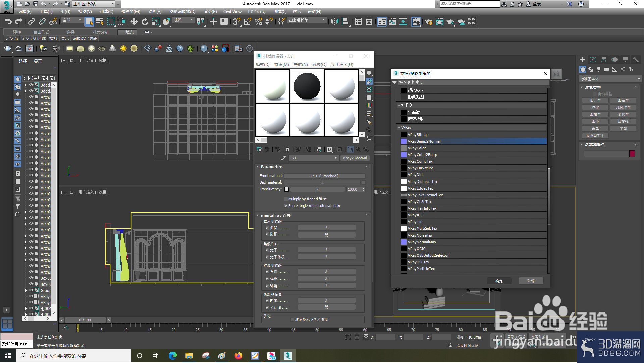Click the 确定 button in browser
This screenshot has height=363, width=644.
coord(499,281)
